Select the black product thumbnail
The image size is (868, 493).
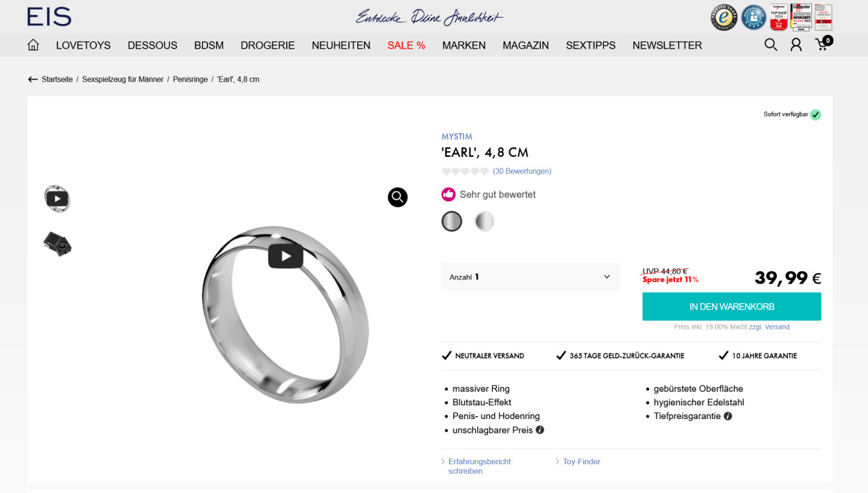tap(58, 244)
